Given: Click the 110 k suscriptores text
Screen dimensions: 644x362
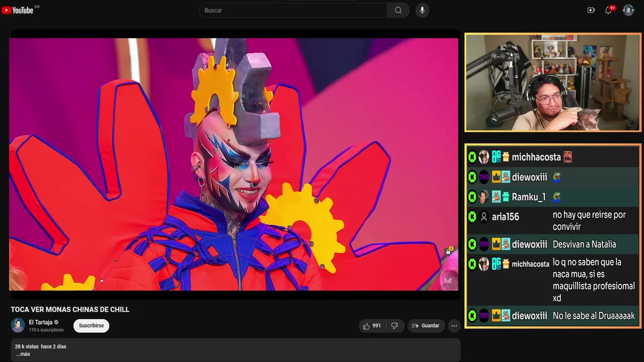Looking at the screenshot, I should pyautogui.click(x=46, y=330).
